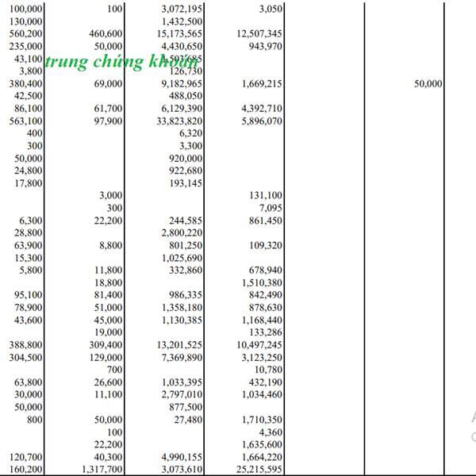Select the value 922,680
The height and width of the screenshot is (476, 476).
[186, 171]
